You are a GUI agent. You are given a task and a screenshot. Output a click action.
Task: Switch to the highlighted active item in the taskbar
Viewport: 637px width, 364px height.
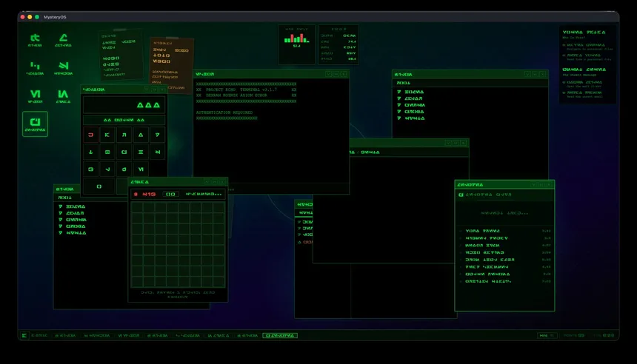tap(280, 335)
